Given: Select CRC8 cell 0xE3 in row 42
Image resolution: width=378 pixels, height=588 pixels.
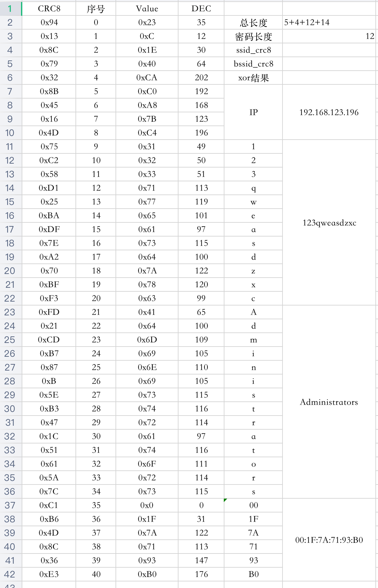Looking at the screenshot, I should [49, 574].
